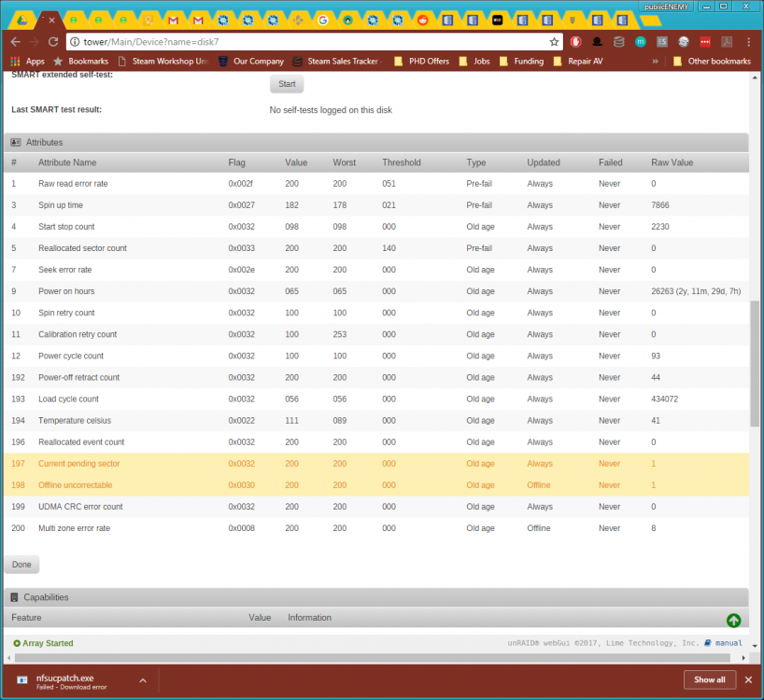Click Load cycle count value 434072
This screenshot has width=764, height=700.
click(x=665, y=399)
